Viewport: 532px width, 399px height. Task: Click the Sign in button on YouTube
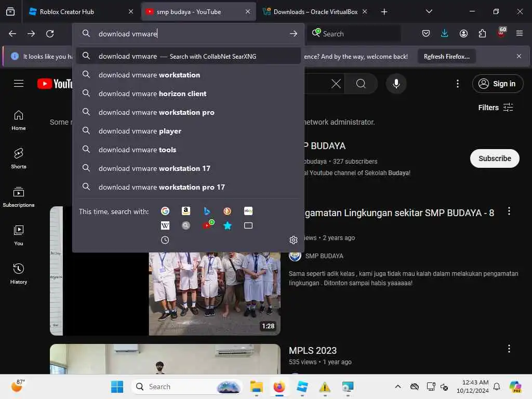click(497, 84)
